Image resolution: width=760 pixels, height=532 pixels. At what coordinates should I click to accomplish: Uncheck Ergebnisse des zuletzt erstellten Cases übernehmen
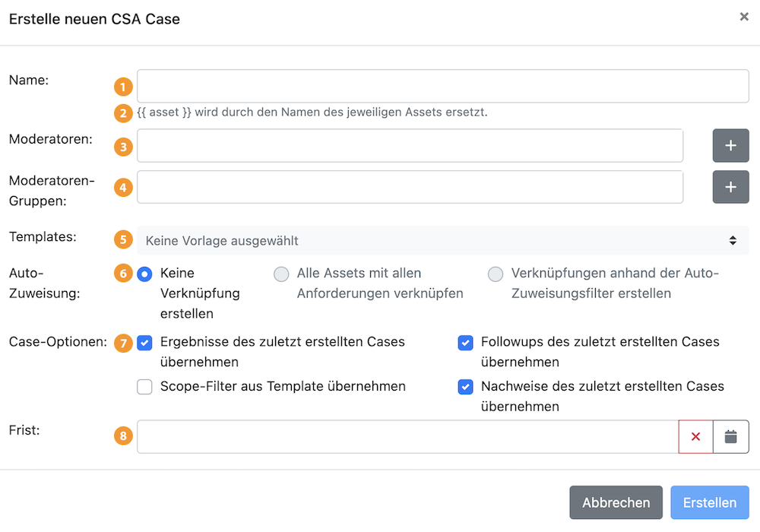(x=144, y=343)
